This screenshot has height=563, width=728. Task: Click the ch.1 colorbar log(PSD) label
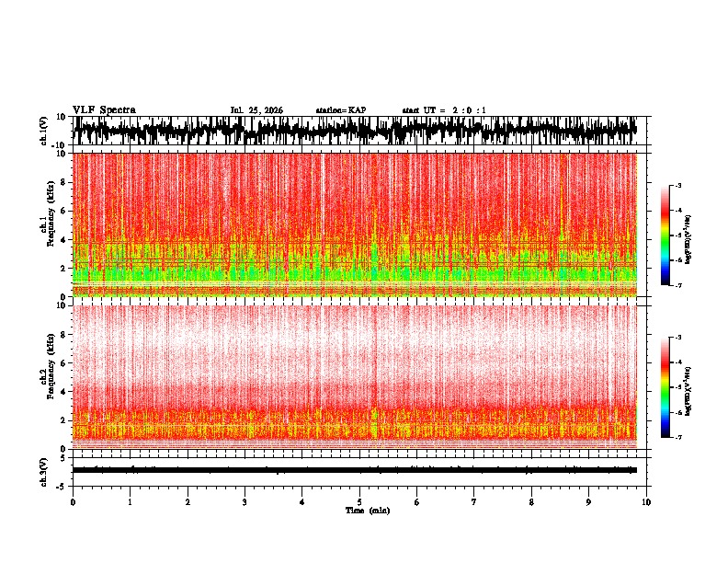click(688, 240)
